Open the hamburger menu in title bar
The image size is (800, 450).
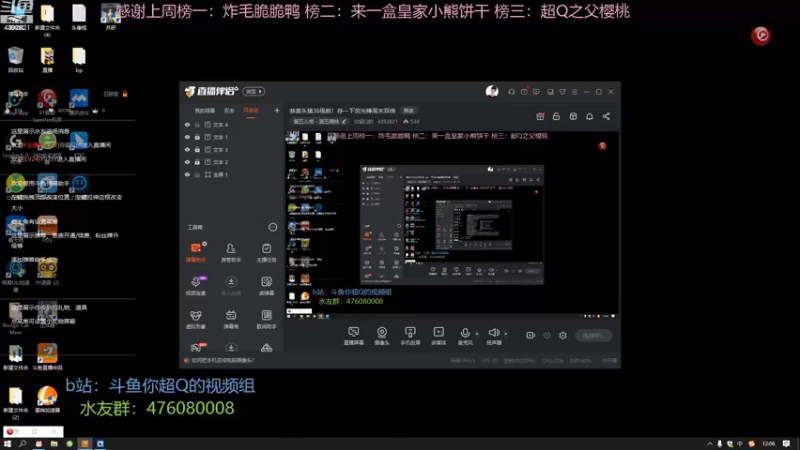click(x=574, y=92)
